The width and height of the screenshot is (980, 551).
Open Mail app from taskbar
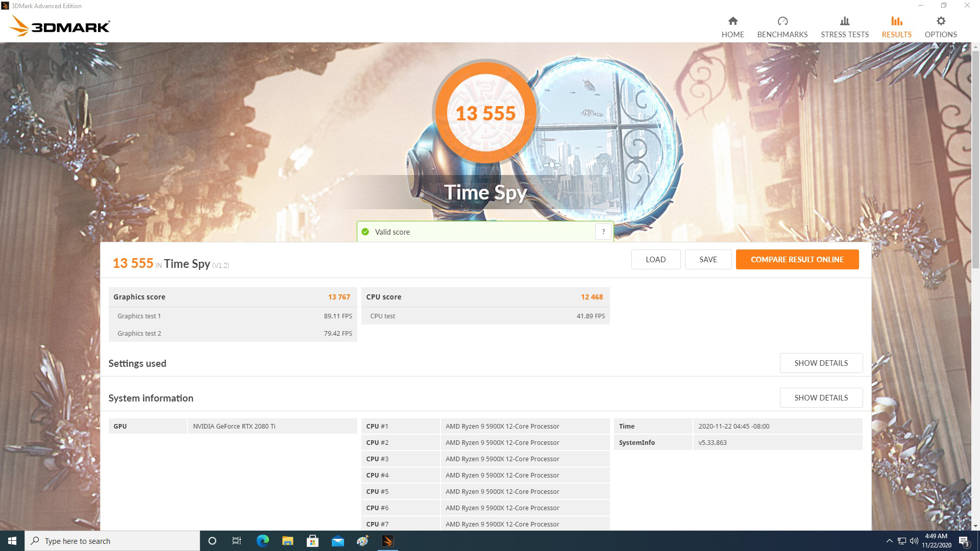[x=337, y=541]
